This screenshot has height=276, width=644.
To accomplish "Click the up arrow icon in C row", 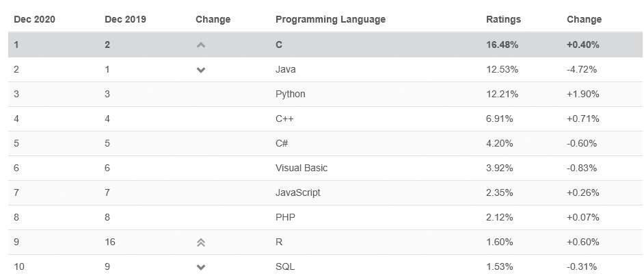I will click(201, 45).
